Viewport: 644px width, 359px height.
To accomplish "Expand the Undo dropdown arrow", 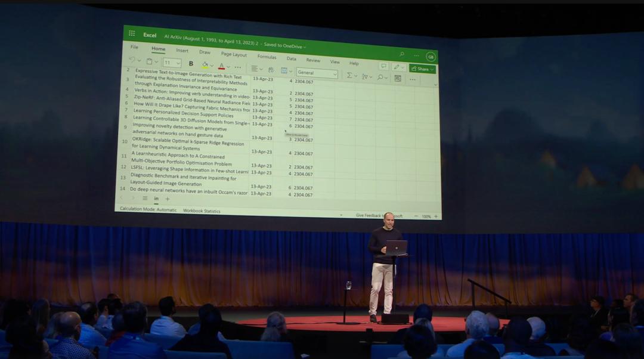I will pyautogui.click(x=139, y=60).
